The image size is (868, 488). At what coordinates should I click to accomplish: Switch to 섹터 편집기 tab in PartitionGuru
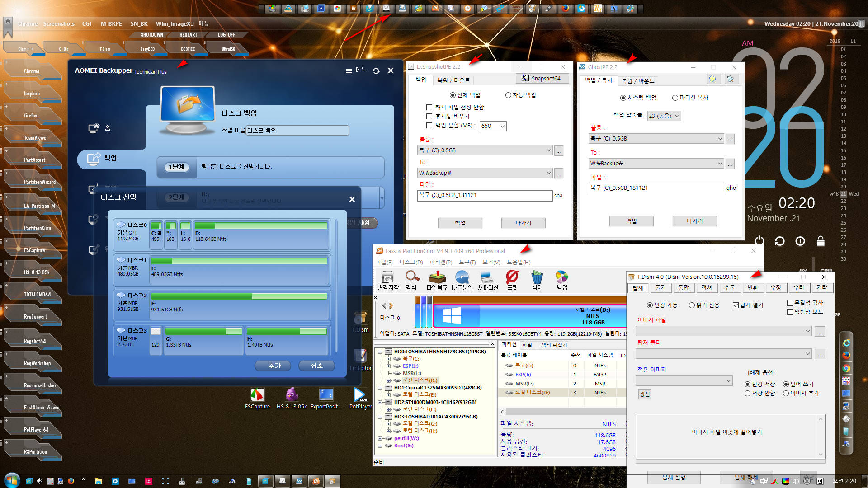(x=554, y=345)
